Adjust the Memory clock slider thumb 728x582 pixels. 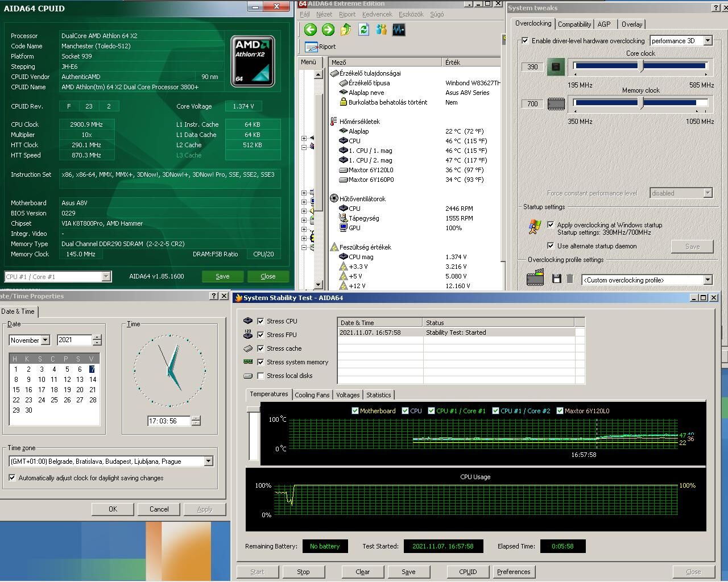tap(642, 103)
